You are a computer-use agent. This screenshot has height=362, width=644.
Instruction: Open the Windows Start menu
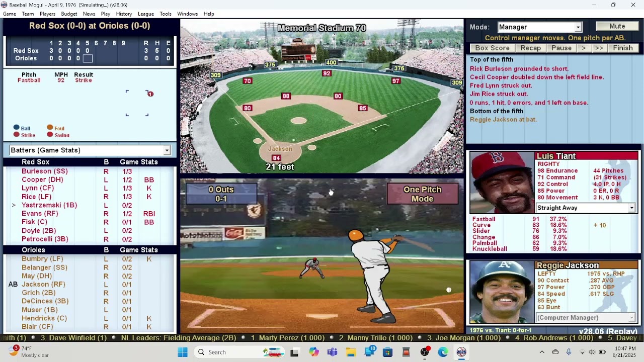[182, 352]
